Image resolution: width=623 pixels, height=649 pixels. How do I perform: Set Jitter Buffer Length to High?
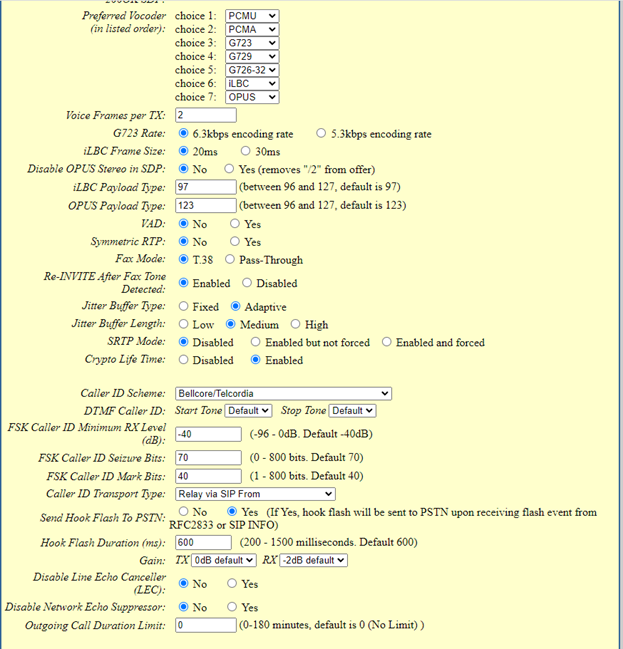pyautogui.click(x=295, y=324)
